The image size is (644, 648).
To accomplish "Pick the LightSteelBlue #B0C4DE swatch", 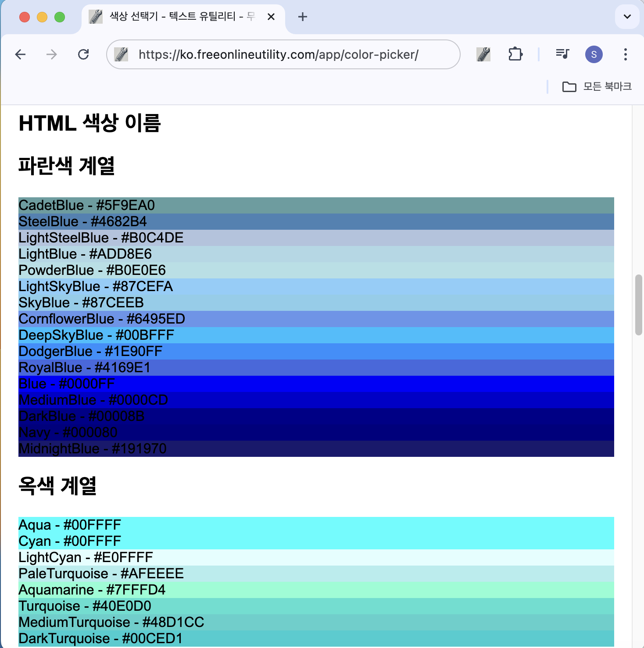I will [316, 238].
